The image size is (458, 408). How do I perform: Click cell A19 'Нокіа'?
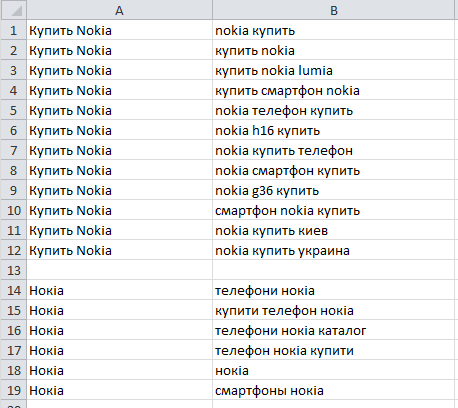[119, 390]
